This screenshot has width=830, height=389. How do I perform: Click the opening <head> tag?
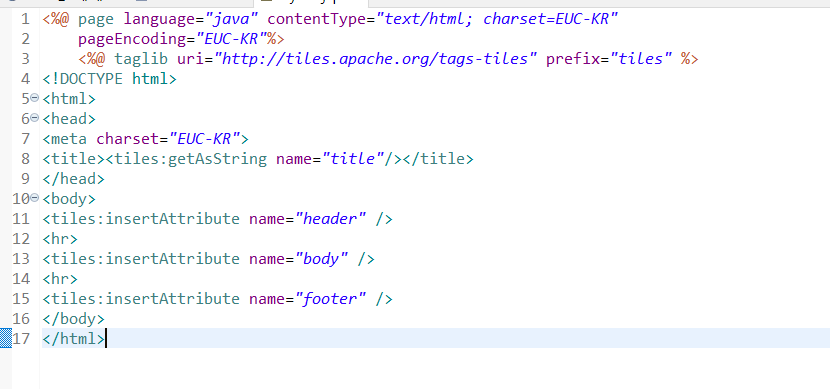pyautogui.click(x=69, y=119)
